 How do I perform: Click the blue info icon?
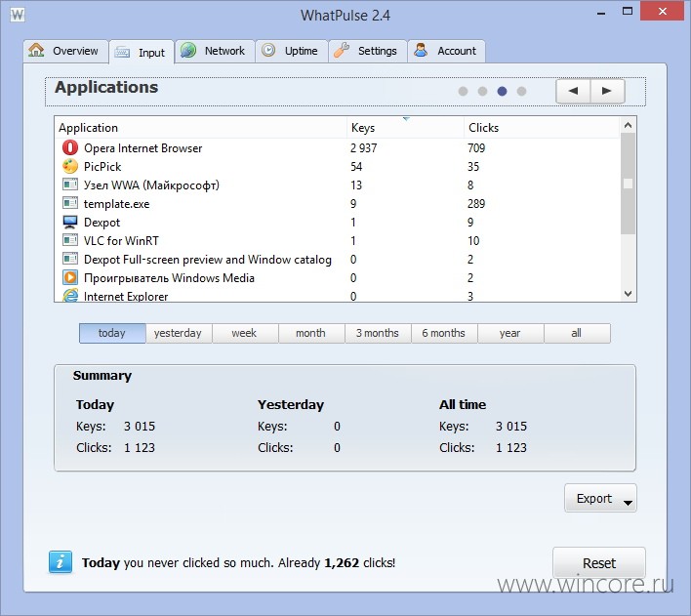(61, 562)
